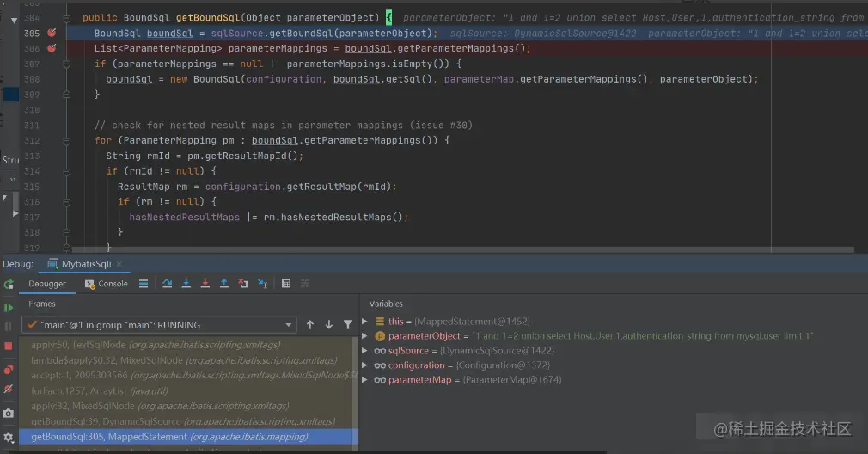Image resolution: width=868 pixels, height=454 pixels.
Task: Open the thread selector dropdown
Action: tap(159, 325)
